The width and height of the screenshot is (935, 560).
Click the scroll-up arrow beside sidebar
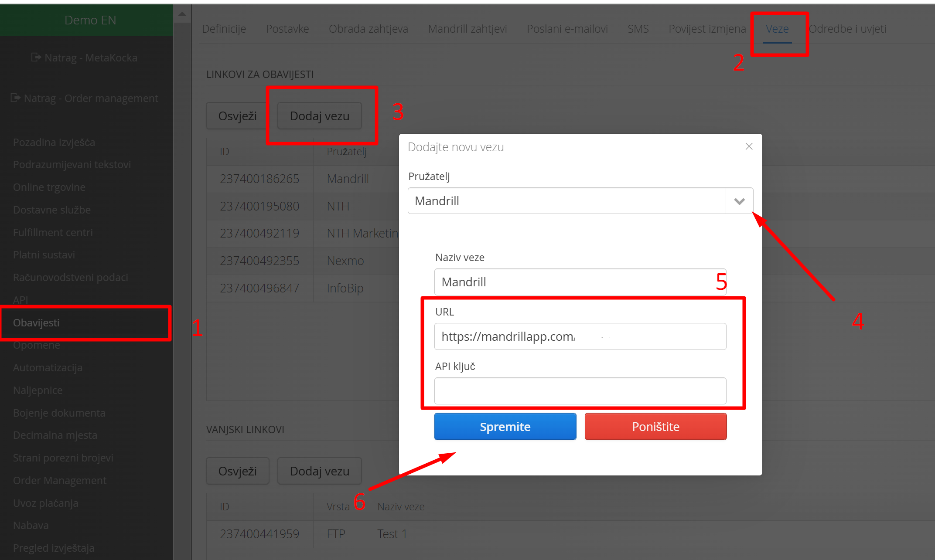click(x=182, y=14)
